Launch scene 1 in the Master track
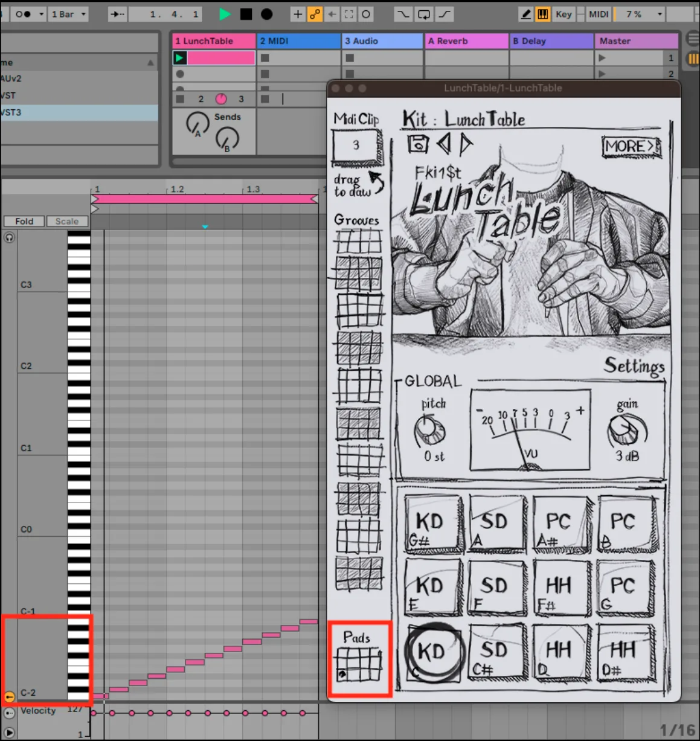 click(x=602, y=58)
